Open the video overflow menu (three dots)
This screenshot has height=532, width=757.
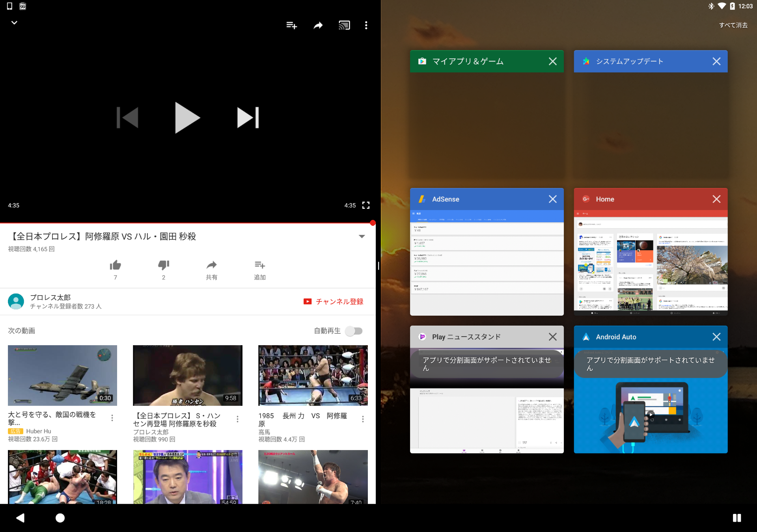coord(366,26)
